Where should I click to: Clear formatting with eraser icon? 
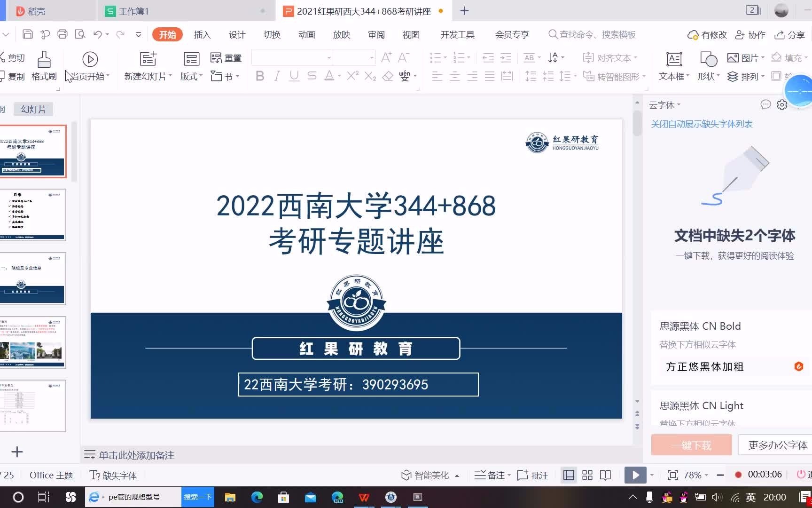click(x=388, y=76)
